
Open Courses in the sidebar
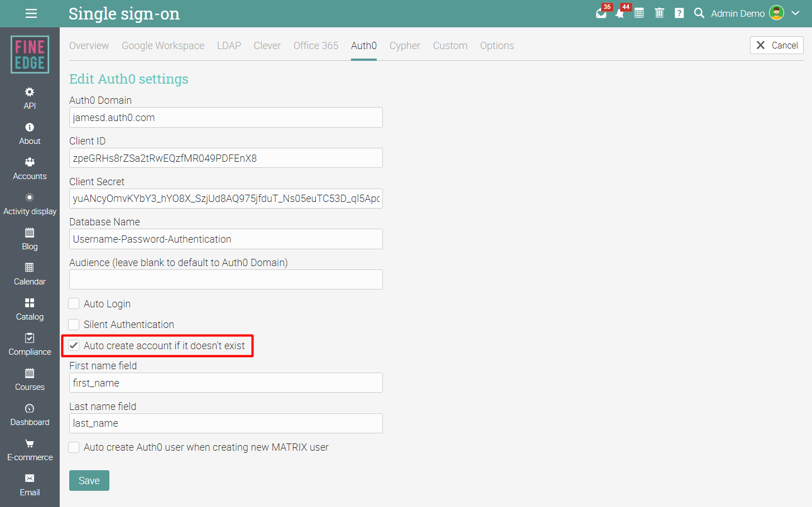(x=30, y=380)
